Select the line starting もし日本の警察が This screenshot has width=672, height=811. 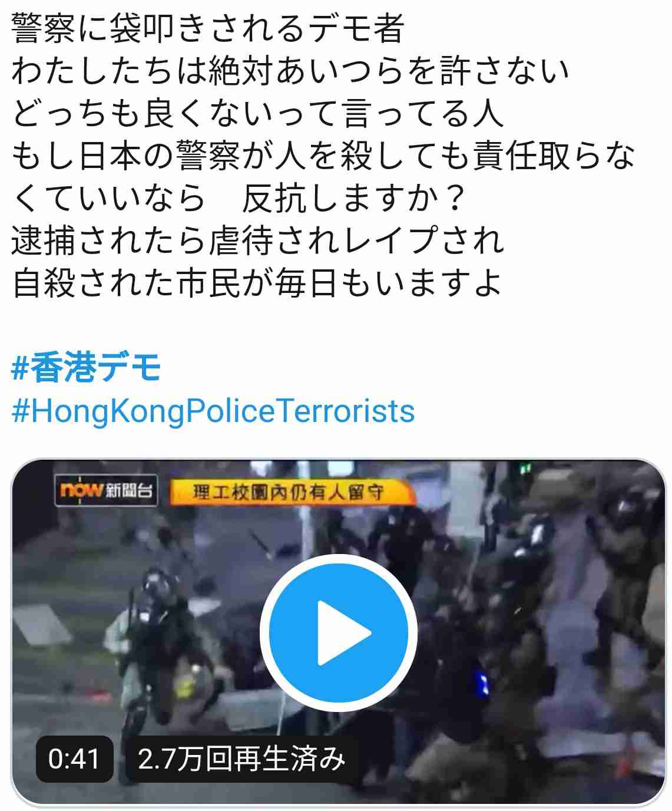click(x=323, y=156)
